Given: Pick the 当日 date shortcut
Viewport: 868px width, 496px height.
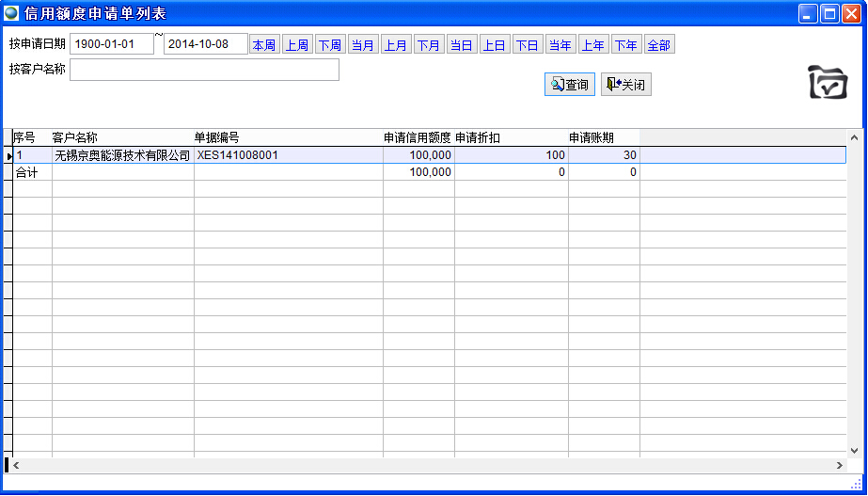Looking at the screenshot, I should pyautogui.click(x=461, y=45).
